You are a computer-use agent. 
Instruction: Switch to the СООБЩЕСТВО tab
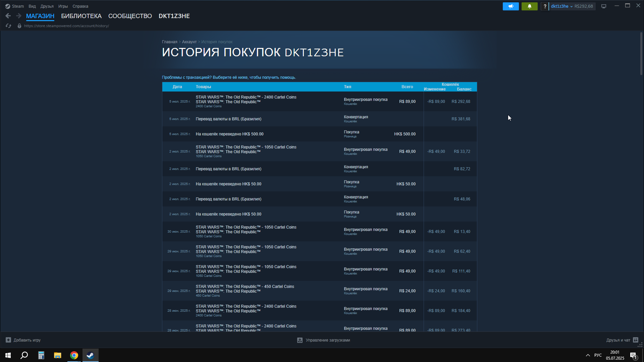click(130, 16)
